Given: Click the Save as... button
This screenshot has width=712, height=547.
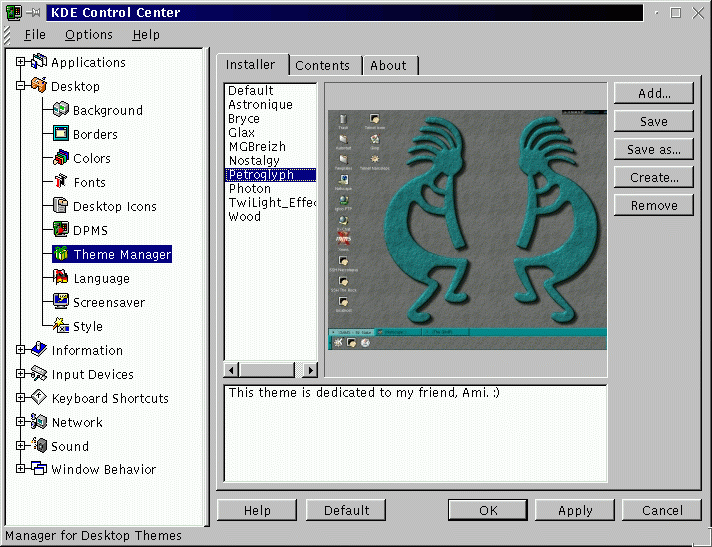Looking at the screenshot, I should tap(653, 149).
